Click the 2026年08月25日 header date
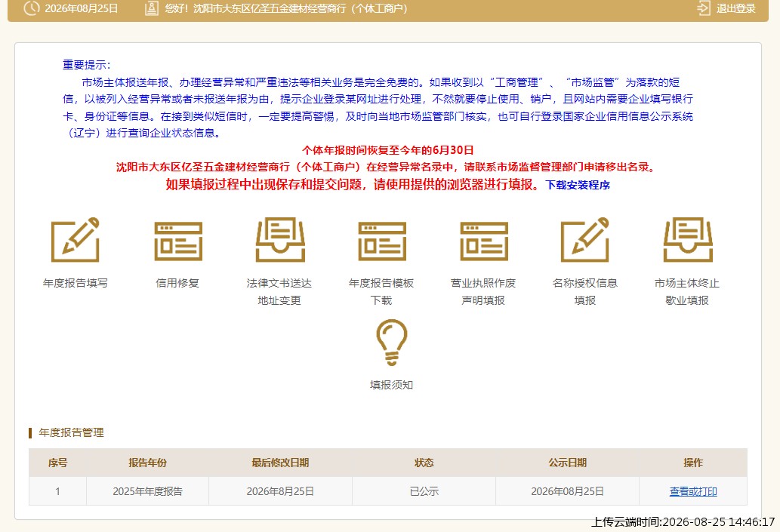This screenshot has height=532, width=780. click(81, 8)
